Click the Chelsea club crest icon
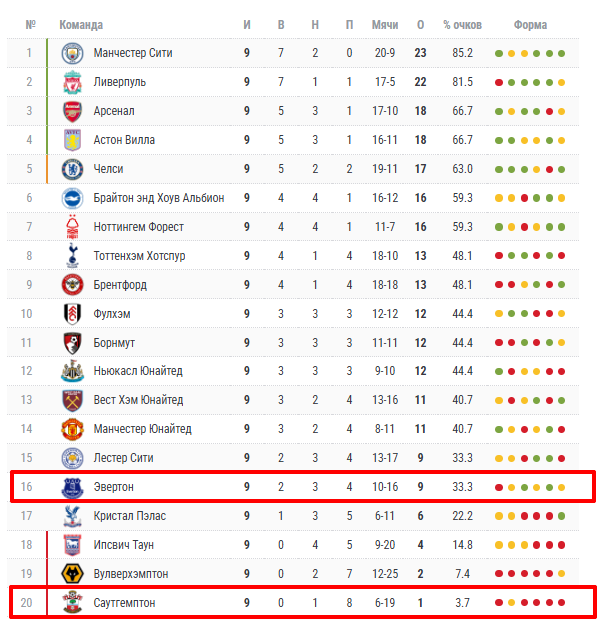This screenshot has width=606, height=634. coord(72,169)
